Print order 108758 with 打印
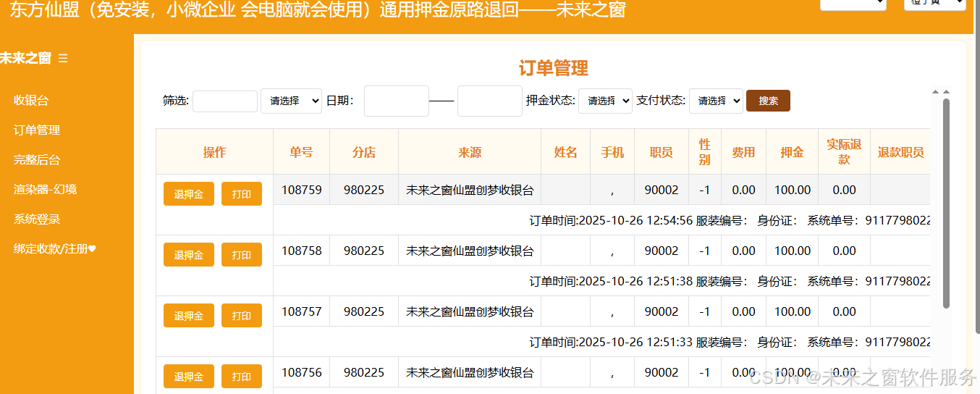980x394 pixels. 242,255
